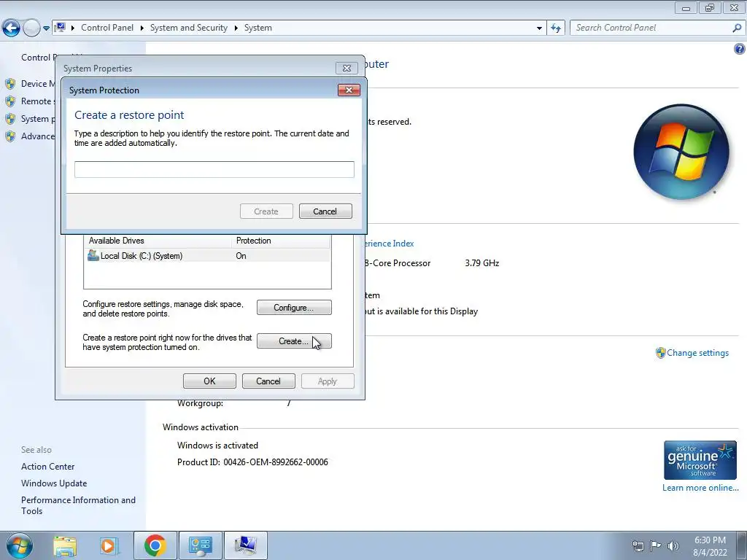Viewport: 747px width, 560px height.
Task: Click the taskbar clock showing 6:30 PM
Action: [710, 546]
